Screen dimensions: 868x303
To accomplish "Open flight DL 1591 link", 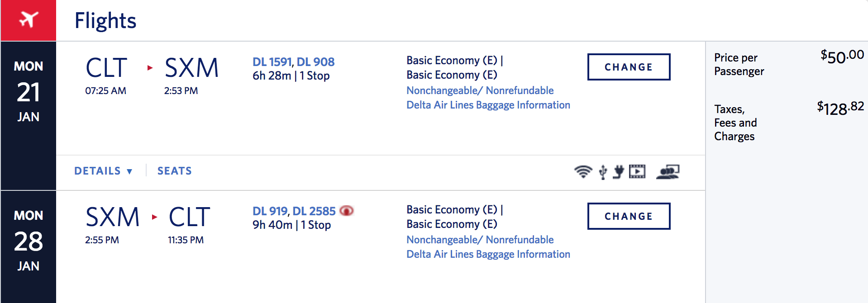I will 272,62.
